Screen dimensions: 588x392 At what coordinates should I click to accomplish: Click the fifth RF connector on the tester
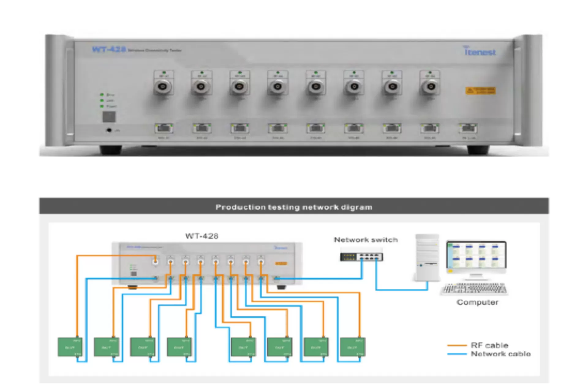[x=316, y=86]
